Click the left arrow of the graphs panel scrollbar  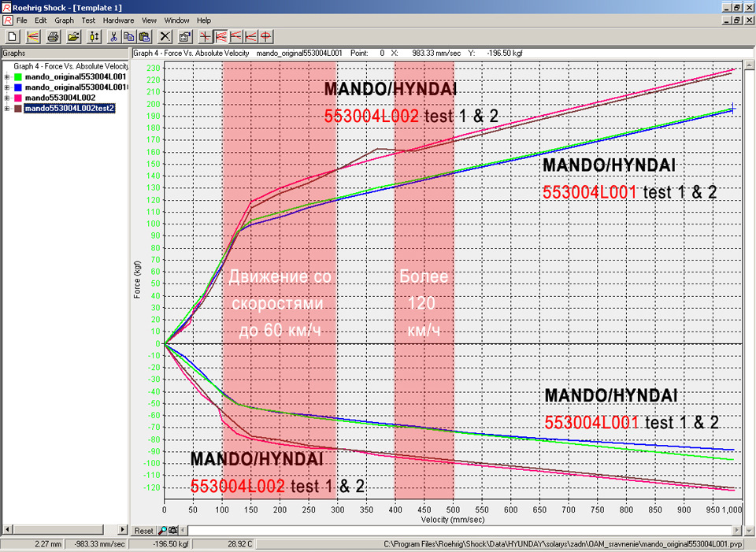(x=7, y=529)
